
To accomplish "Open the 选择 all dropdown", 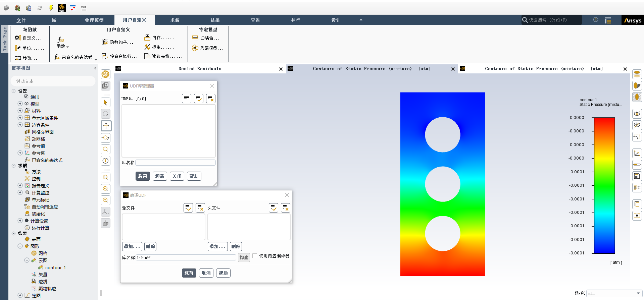I will [614, 293].
